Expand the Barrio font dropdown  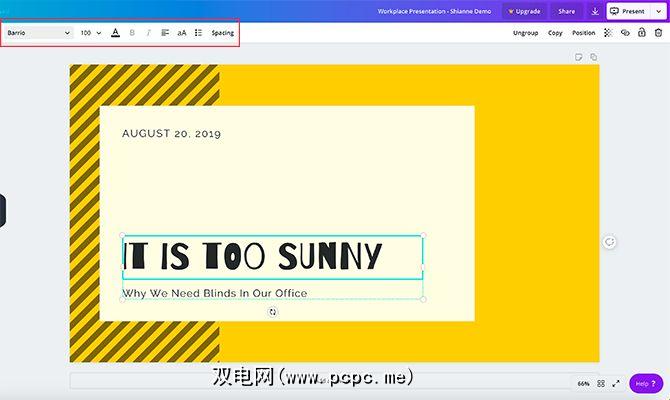tap(38, 33)
